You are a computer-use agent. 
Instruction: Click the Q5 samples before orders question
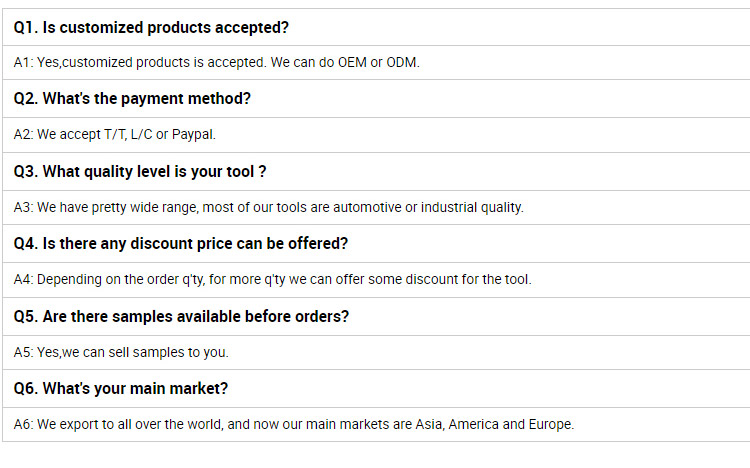(181, 316)
